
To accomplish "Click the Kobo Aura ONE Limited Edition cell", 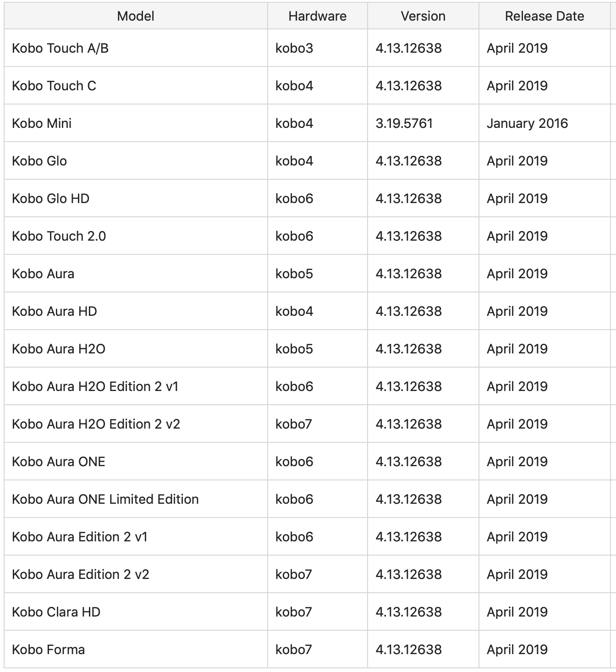I will pos(136,499).
